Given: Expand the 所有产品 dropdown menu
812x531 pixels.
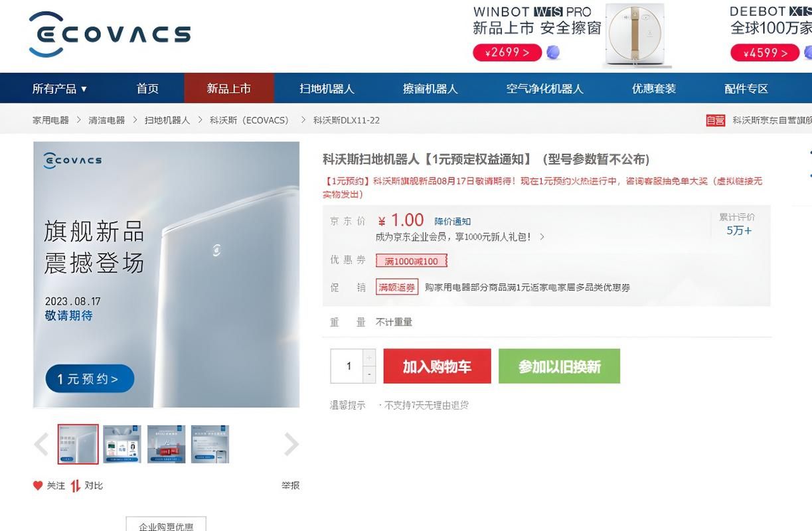Looking at the screenshot, I should click(60, 88).
